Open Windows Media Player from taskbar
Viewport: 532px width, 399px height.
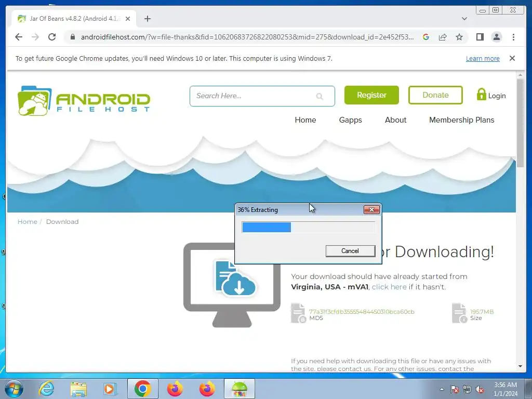110,389
